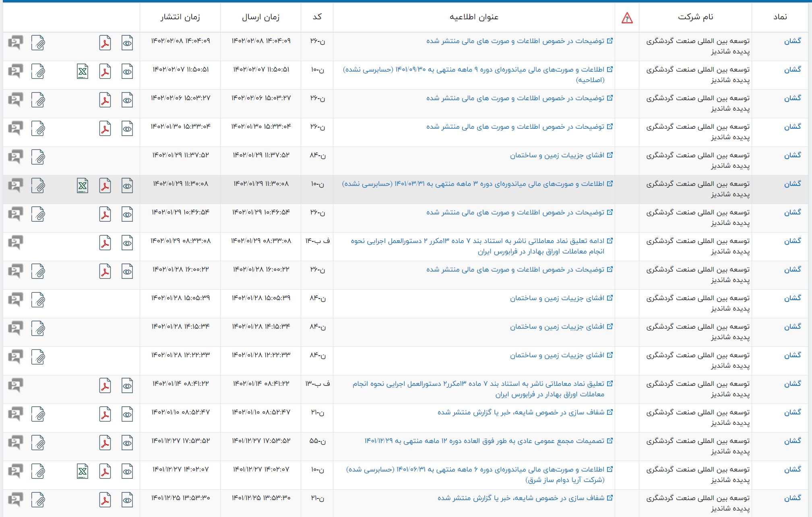This screenshot has height=517, width=812.
Task: Open 'توضیحات در خصوص اطلاعات' link dated ۱۴۰۲/۰۲/۰۸
Action: pos(520,41)
